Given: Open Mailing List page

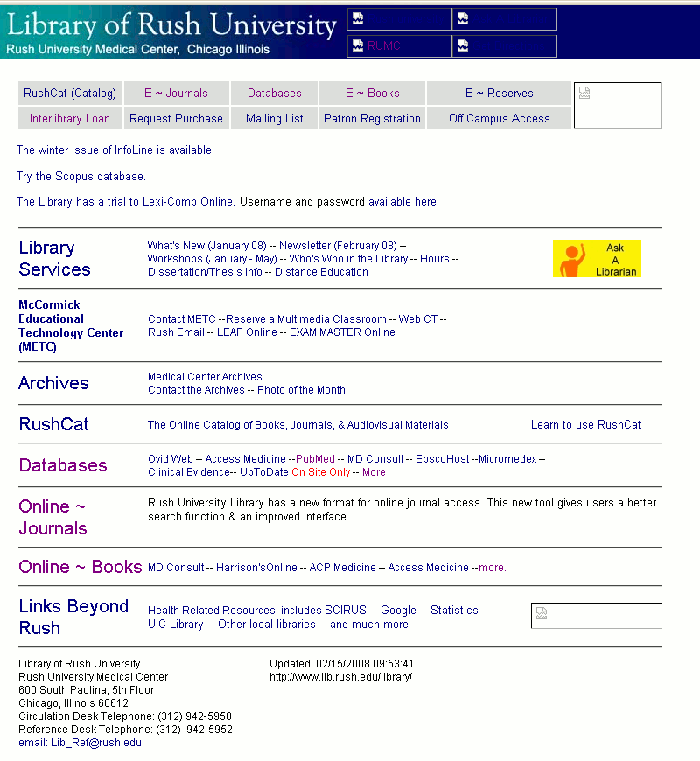Looking at the screenshot, I should [x=274, y=118].
